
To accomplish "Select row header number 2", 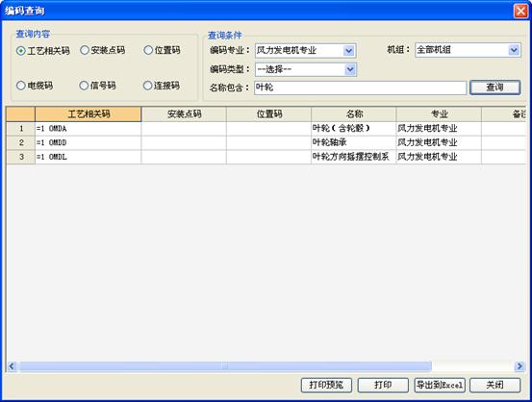I will 21,143.
